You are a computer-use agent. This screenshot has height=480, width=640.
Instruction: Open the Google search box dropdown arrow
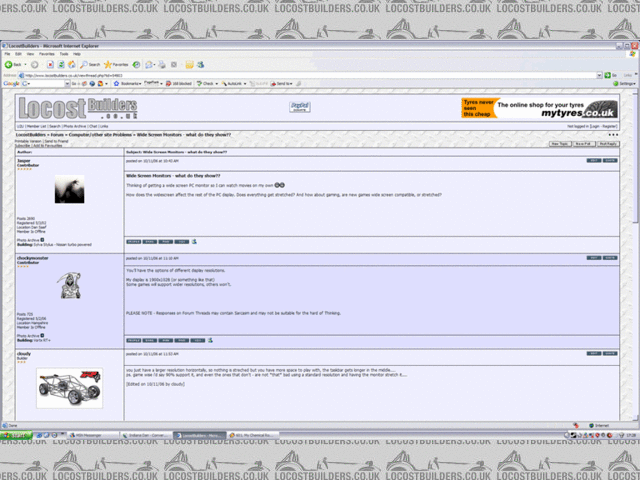coord(67,84)
